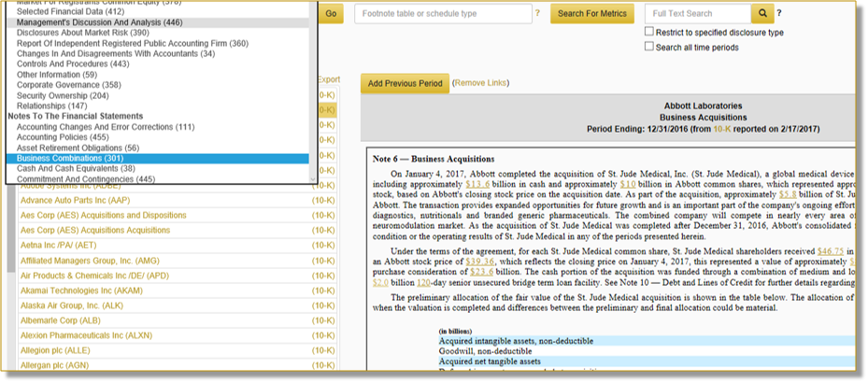Click the dropdown list scroll-down arrow

click(311, 178)
